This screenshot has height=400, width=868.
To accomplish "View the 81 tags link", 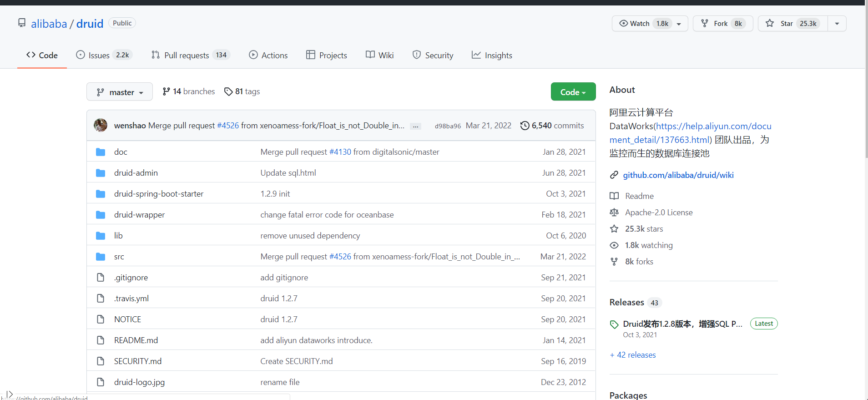I will click(242, 91).
